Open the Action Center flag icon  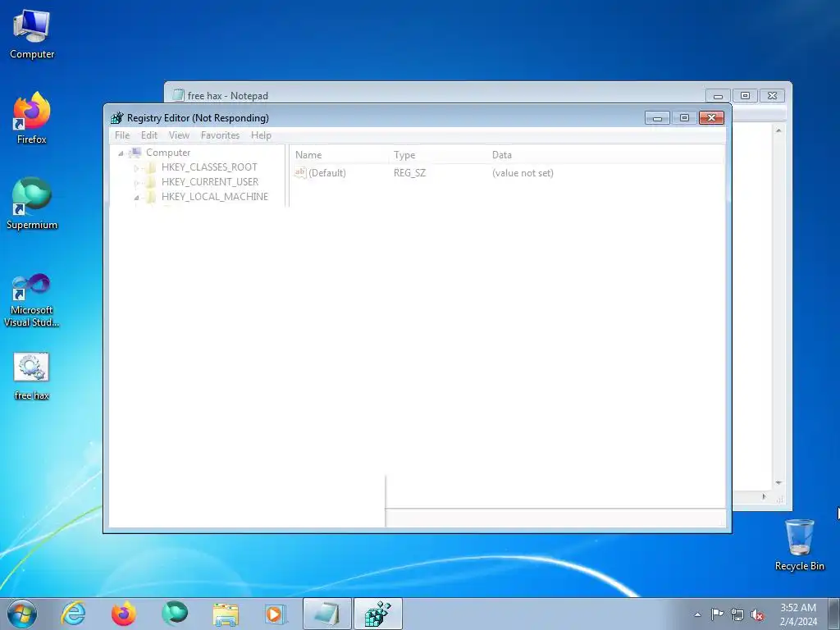[x=717, y=614]
